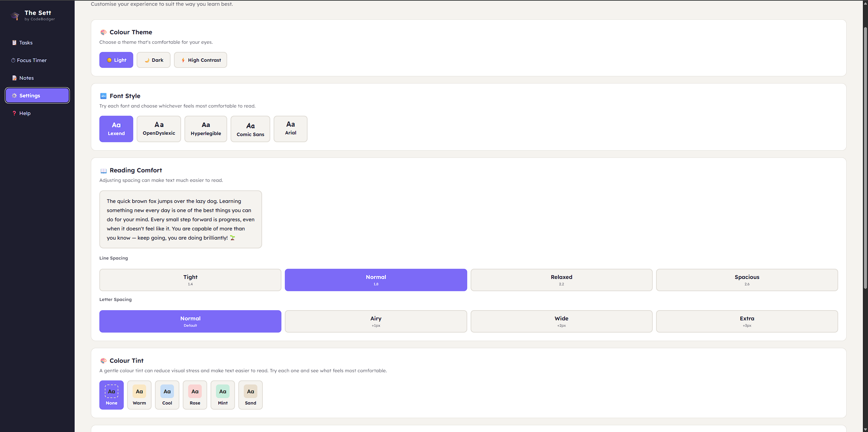868x432 pixels.
Task: Select Extra letter spacing
Action: tap(747, 321)
